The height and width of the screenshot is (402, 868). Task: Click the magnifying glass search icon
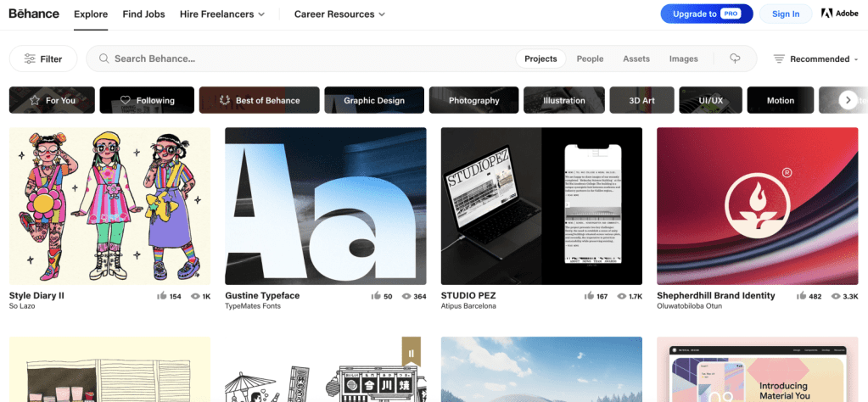(104, 59)
